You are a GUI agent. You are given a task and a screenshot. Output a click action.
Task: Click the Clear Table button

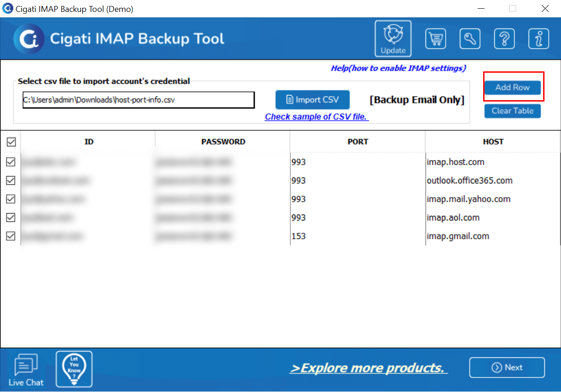coord(512,111)
